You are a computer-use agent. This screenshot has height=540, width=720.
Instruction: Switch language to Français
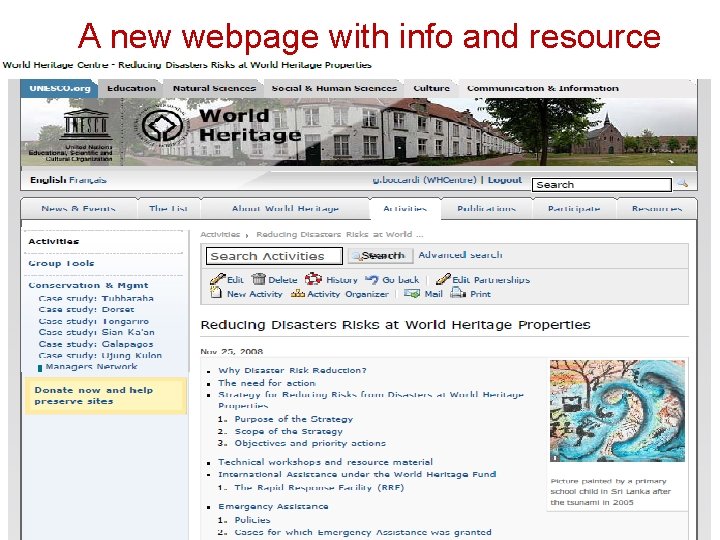click(88, 180)
